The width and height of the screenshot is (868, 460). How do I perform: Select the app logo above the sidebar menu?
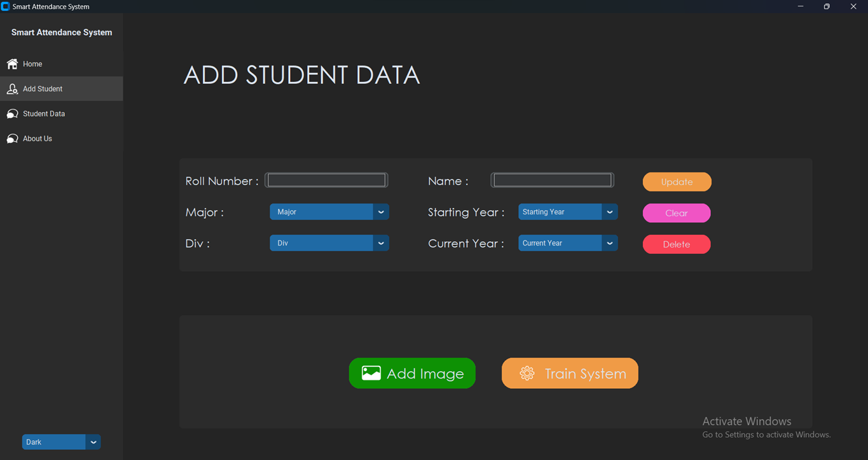(61, 32)
